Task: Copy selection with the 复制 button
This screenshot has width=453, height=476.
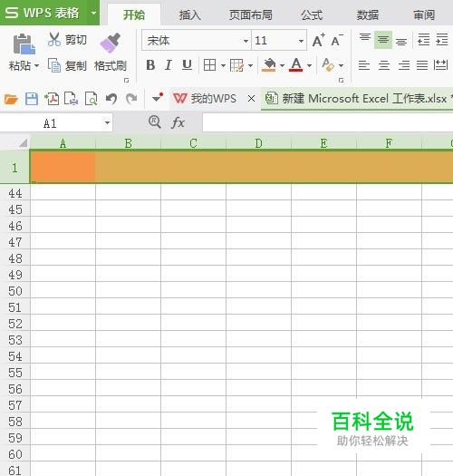Action: coord(67,65)
